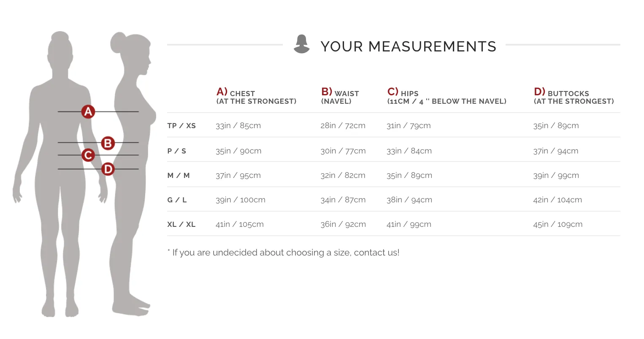
Task: Click the B) Waist column header
Action: (340, 97)
